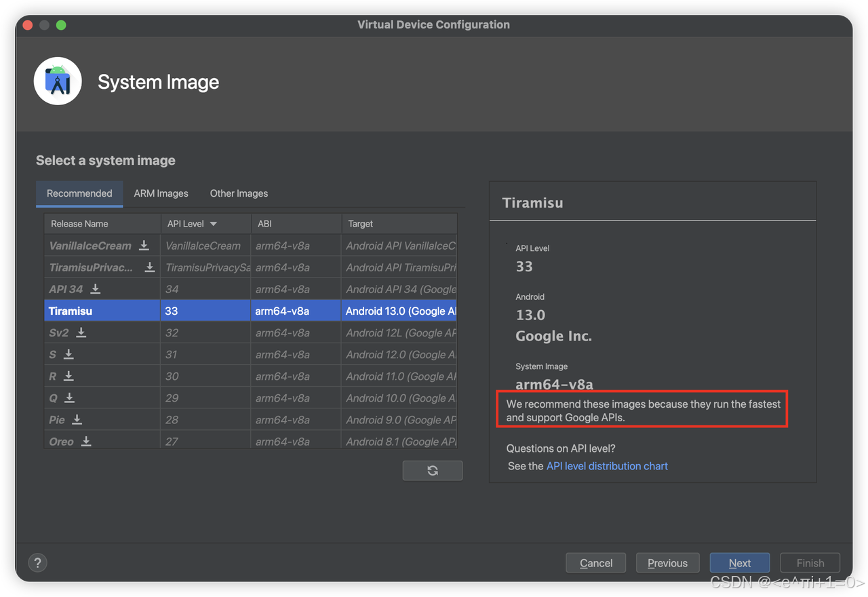Download the R release image
Image resolution: width=868 pixels, height=597 pixels.
pyautogui.click(x=68, y=376)
